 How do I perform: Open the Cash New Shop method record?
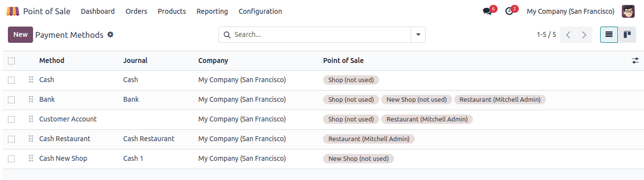click(63, 158)
